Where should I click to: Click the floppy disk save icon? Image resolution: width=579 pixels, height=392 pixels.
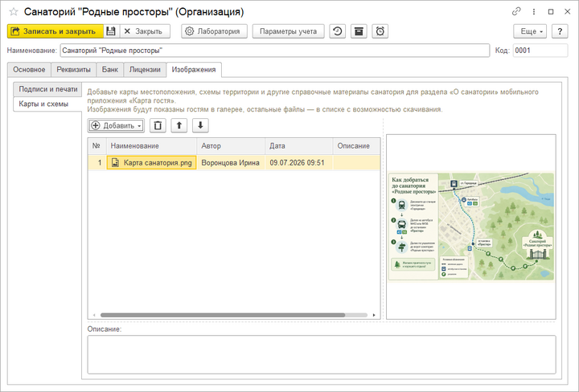coord(111,31)
